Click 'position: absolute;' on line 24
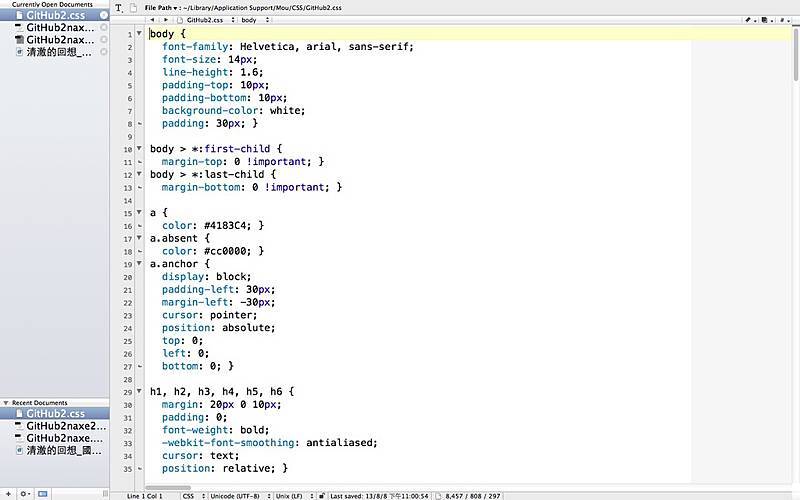The width and height of the screenshot is (800, 500). pos(218,328)
